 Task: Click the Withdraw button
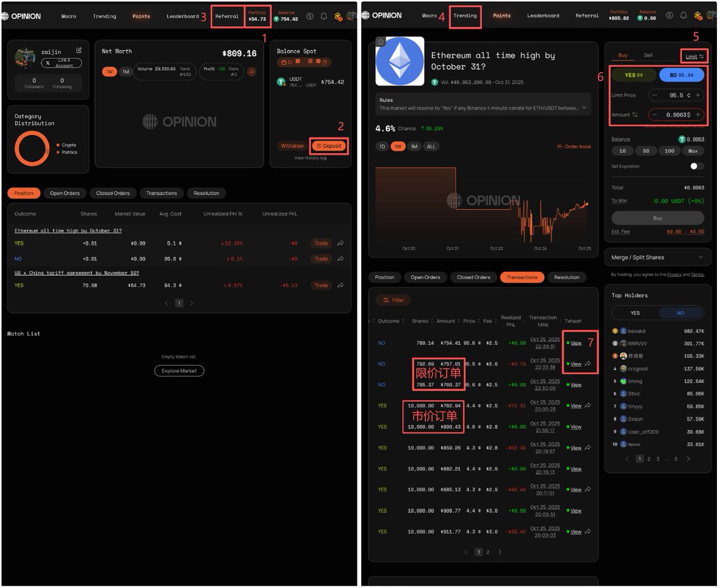[x=292, y=146]
